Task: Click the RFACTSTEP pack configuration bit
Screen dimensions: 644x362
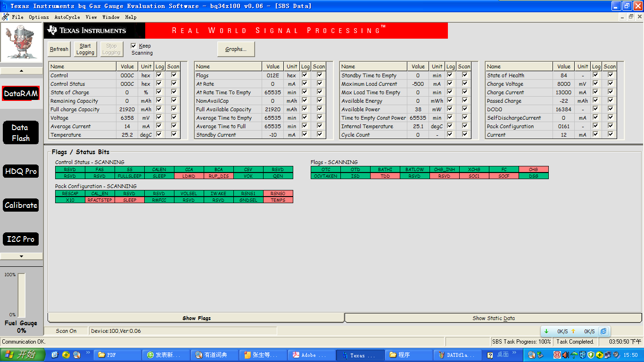Action: coord(99,200)
